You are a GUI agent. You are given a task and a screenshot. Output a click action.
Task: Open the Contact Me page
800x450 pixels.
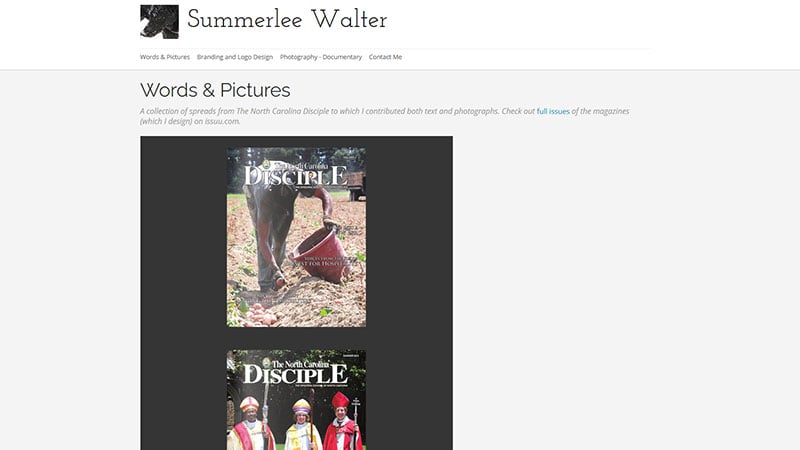[385, 57]
